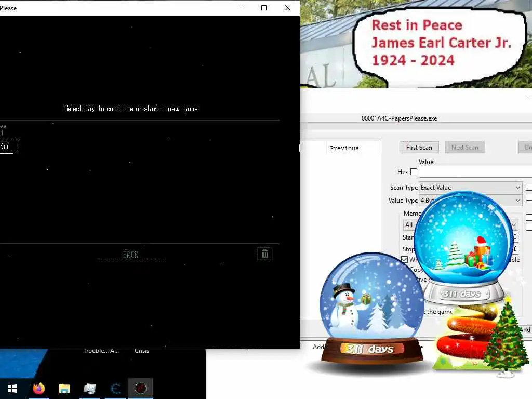The height and width of the screenshot is (399, 532).
Task: Click the trash can icon in Papers Please
Action: point(264,254)
